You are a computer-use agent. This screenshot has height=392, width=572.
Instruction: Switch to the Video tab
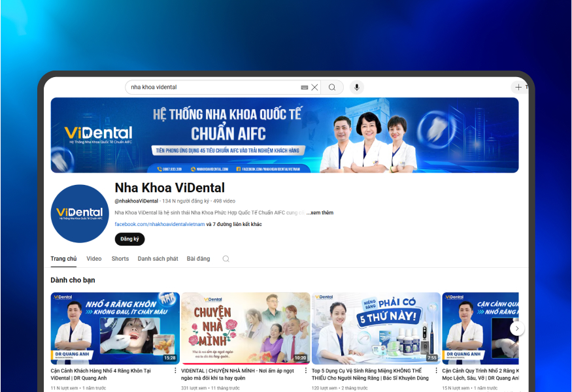point(94,259)
